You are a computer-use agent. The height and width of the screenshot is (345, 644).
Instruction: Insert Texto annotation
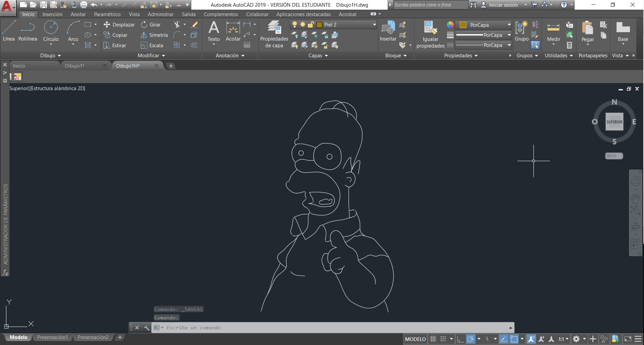(214, 31)
